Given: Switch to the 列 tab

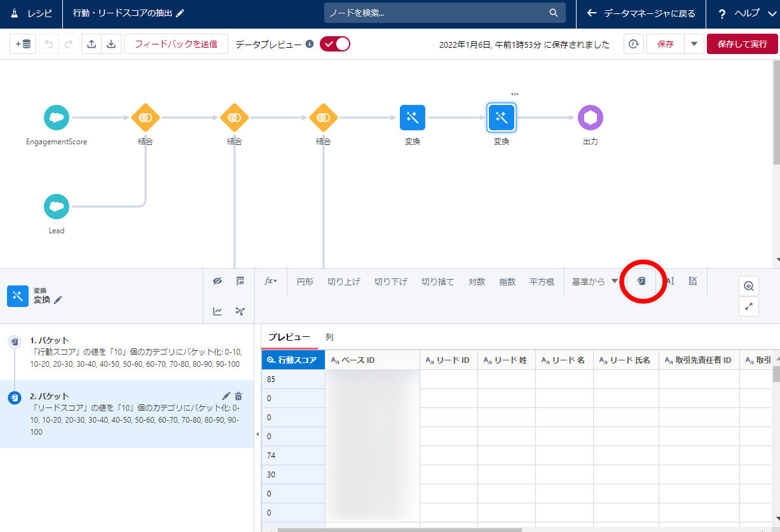Looking at the screenshot, I should point(329,337).
